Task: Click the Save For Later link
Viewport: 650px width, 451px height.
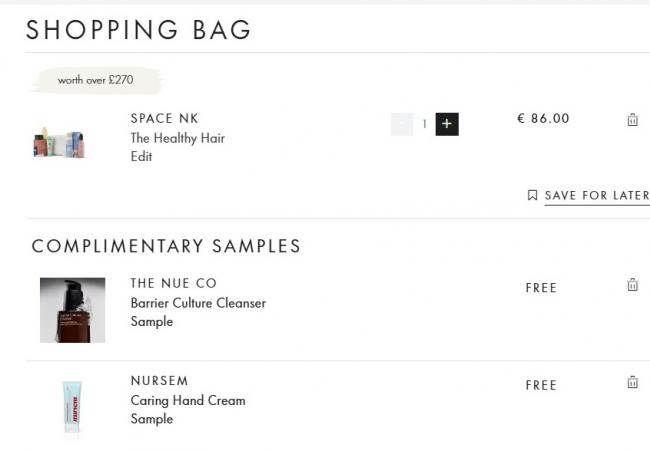Action: pyautogui.click(x=597, y=196)
